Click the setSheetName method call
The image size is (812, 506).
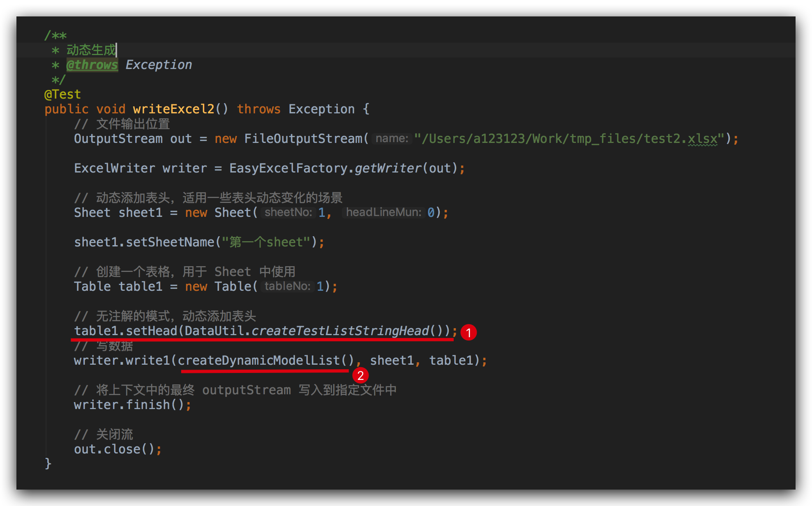click(x=170, y=242)
